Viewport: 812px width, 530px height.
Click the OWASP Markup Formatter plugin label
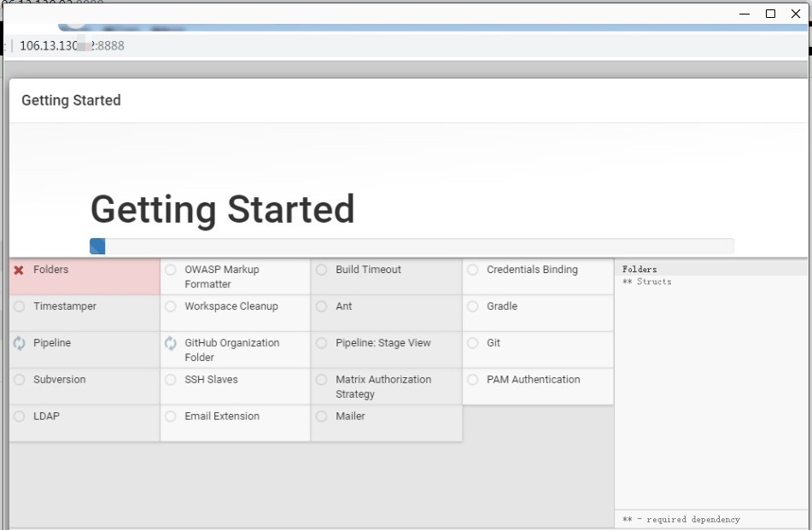coord(222,277)
